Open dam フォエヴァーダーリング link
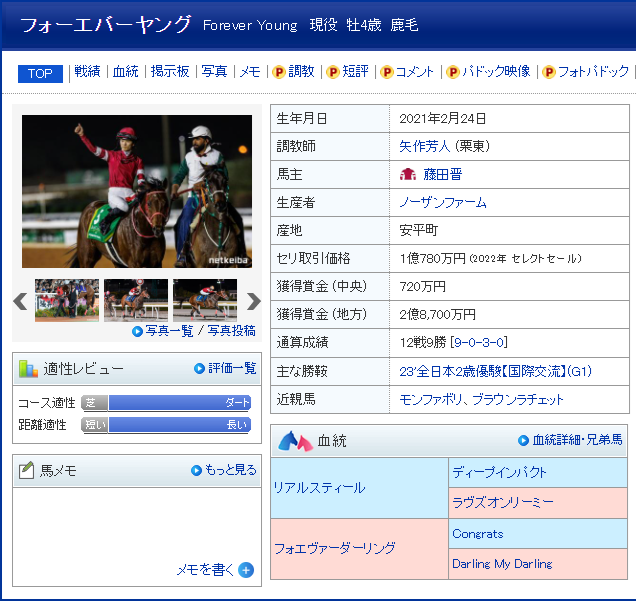The image size is (636, 601). pos(335,548)
